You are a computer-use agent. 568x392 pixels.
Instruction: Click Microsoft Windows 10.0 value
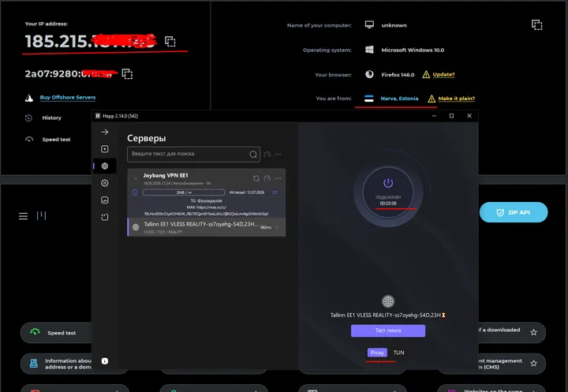[x=413, y=50]
